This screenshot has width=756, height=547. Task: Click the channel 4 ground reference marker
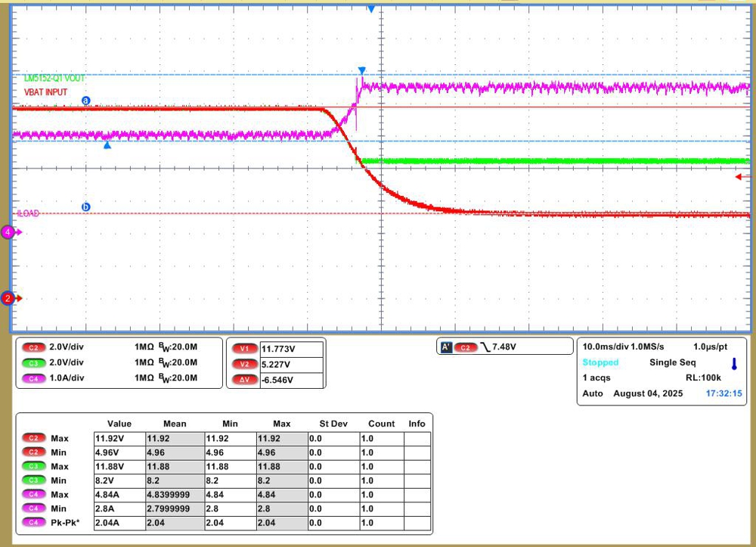coord(8,232)
